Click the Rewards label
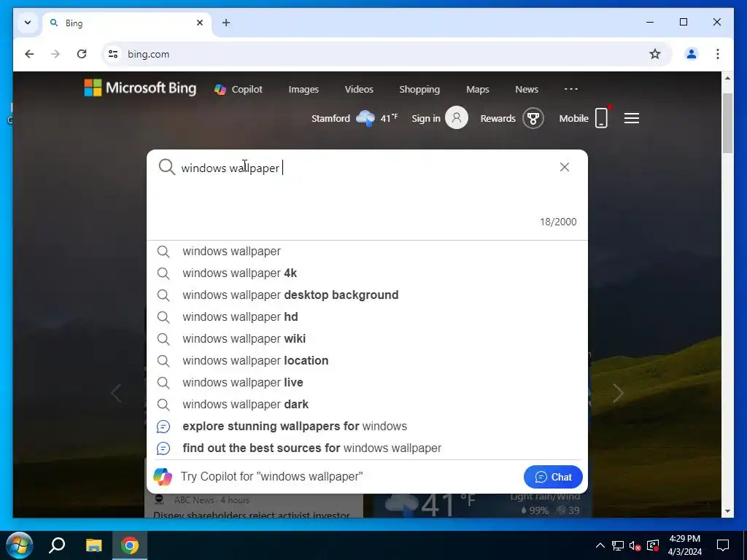This screenshot has height=560, width=747. (x=498, y=118)
